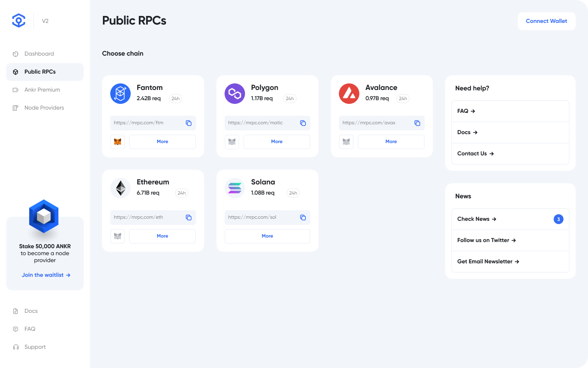Image resolution: width=588 pixels, height=368 pixels.
Task: Toggle the 24h badge on Ethereum card
Action: [182, 193]
